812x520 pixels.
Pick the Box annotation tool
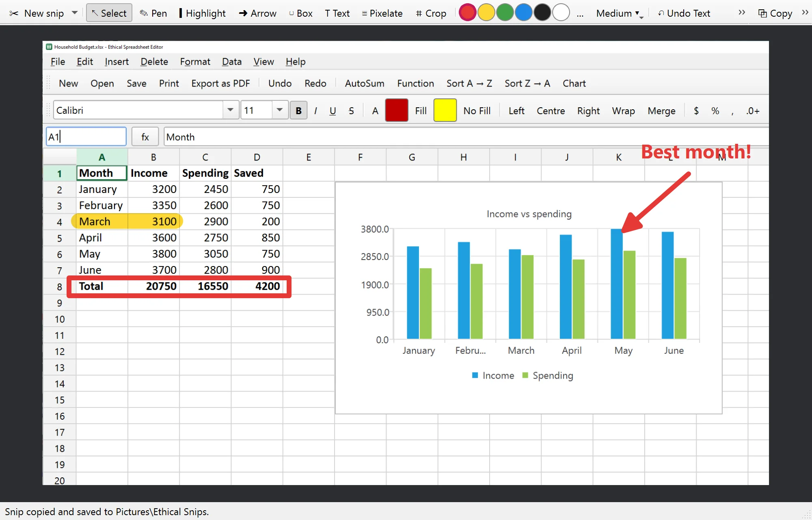(x=301, y=13)
